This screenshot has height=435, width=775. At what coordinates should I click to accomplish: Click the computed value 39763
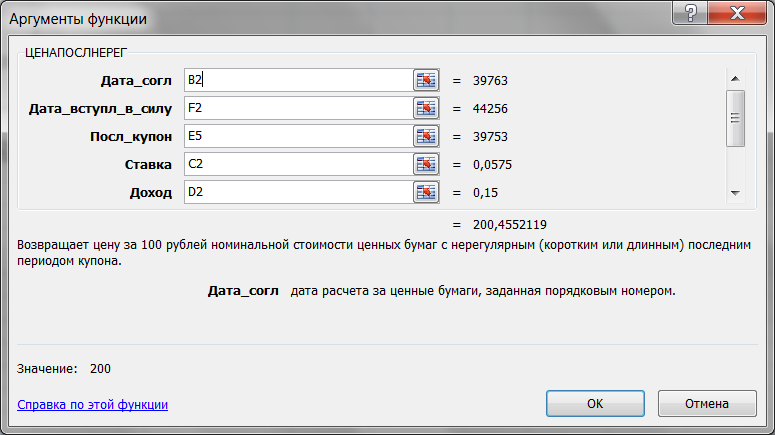click(x=490, y=81)
